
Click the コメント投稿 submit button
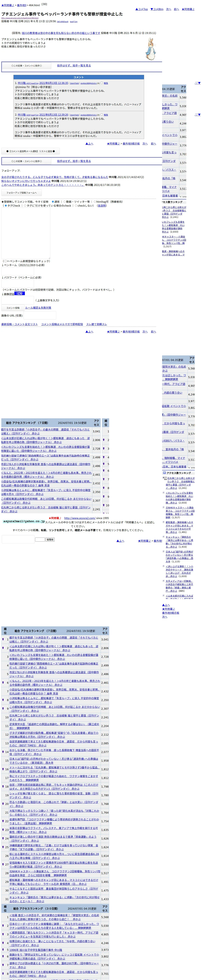(13, 308)
